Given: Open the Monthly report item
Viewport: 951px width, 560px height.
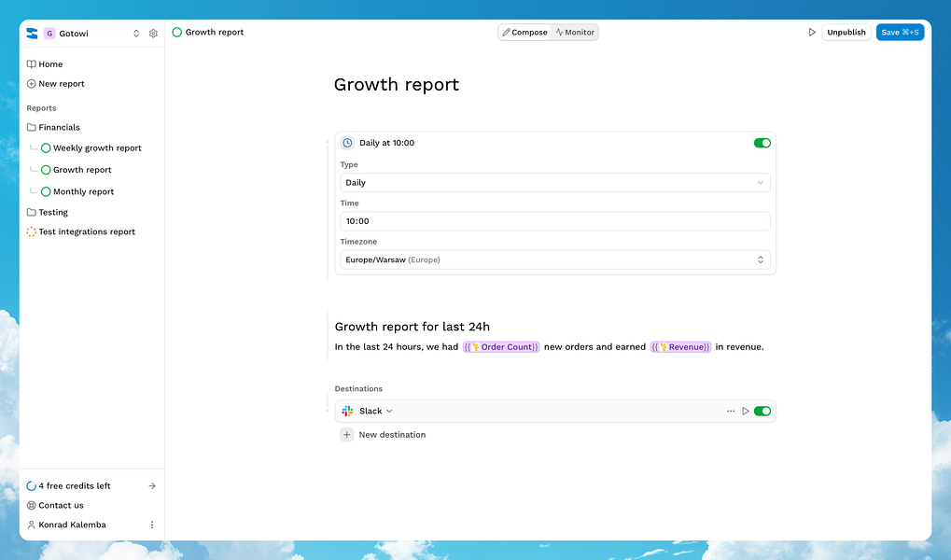Looking at the screenshot, I should point(83,191).
